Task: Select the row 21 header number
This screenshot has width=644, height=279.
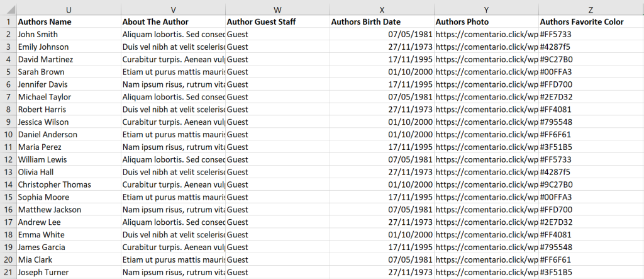Action: click(x=8, y=272)
